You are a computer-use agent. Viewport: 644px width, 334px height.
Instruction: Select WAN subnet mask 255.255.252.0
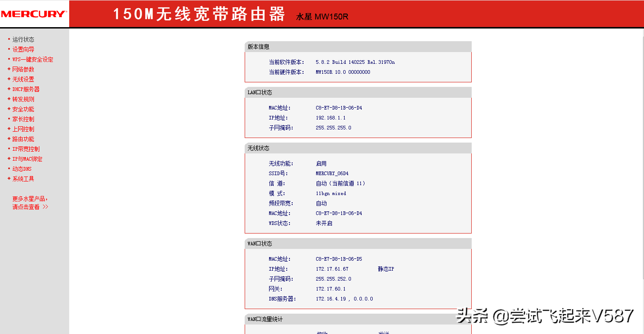(333, 279)
